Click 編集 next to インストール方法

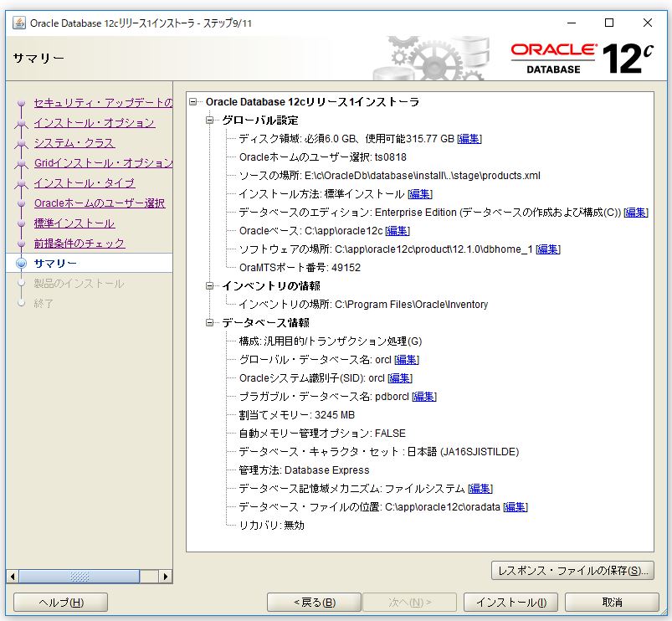pyautogui.click(x=420, y=194)
